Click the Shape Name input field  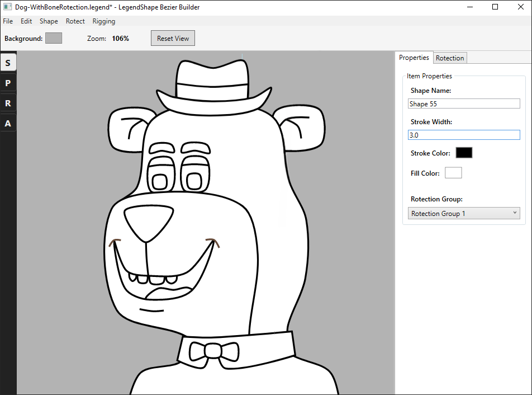[464, 104]
